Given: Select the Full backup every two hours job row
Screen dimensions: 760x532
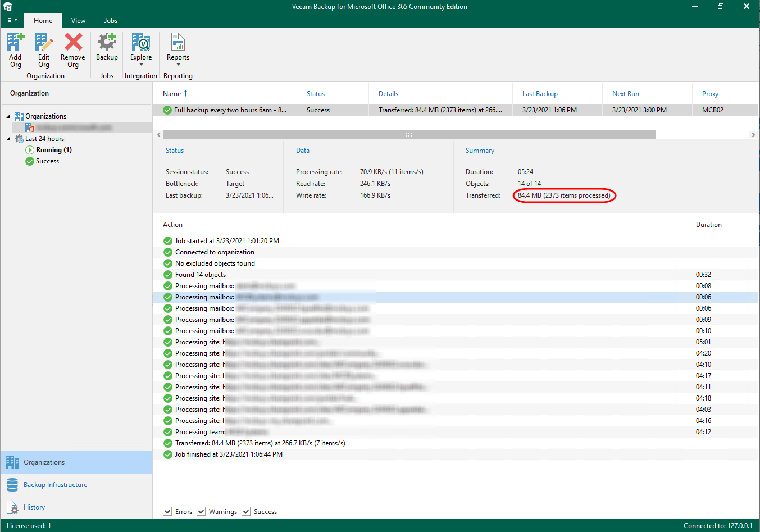Looking at the screenshot, I should pyautogui.click(x=456, y=110).
